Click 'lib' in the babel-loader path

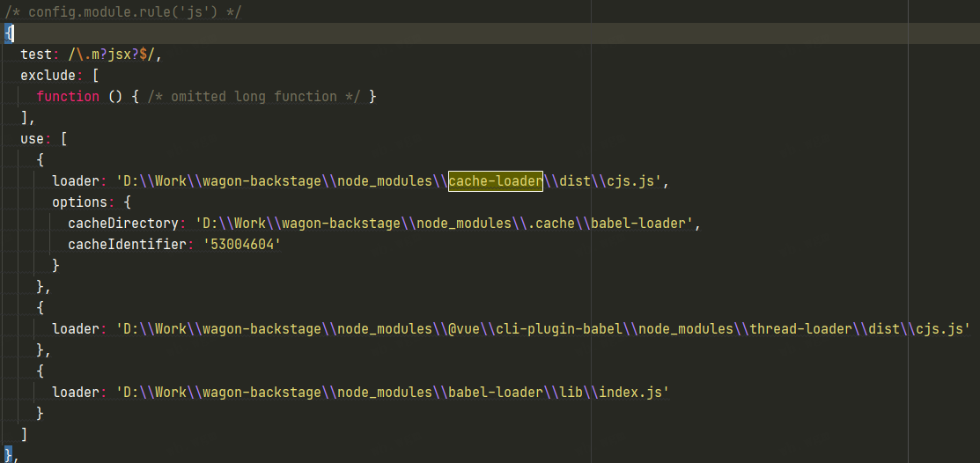[571, 393]
